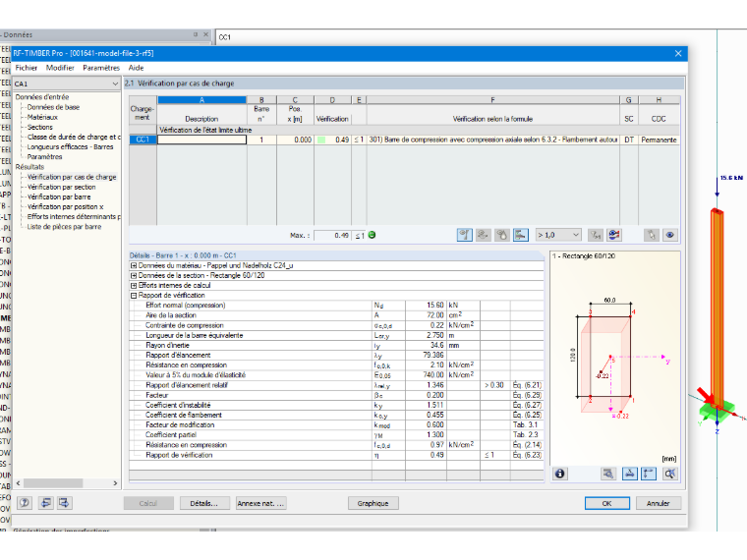Viewport: 747px width, 560px height.
Task: Click the Coefficient de flambement row
Action: tap(336, 416)
